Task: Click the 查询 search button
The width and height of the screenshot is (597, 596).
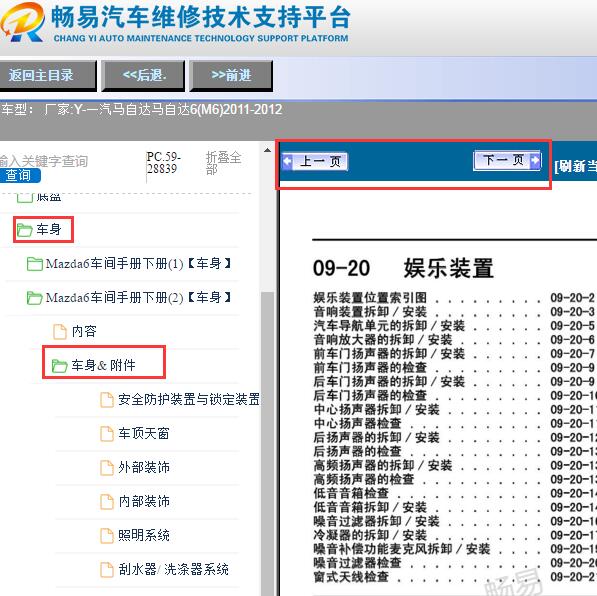Action: (19, 175)
